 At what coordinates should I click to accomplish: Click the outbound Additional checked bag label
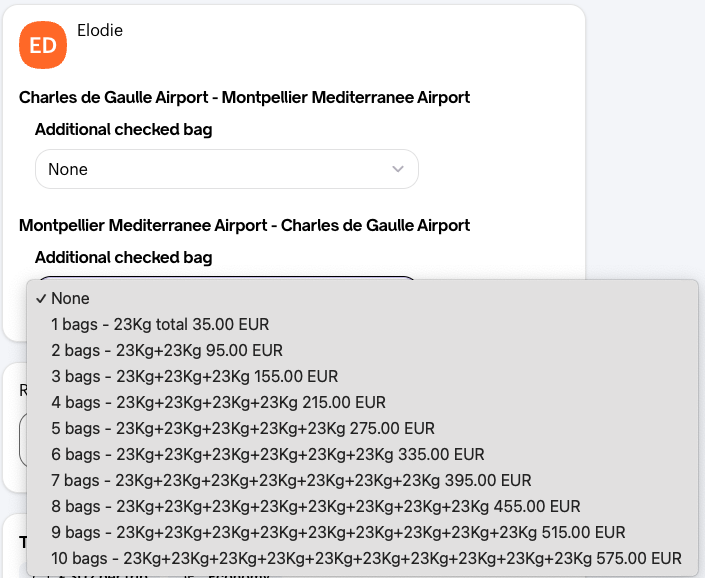click(123, 129)
